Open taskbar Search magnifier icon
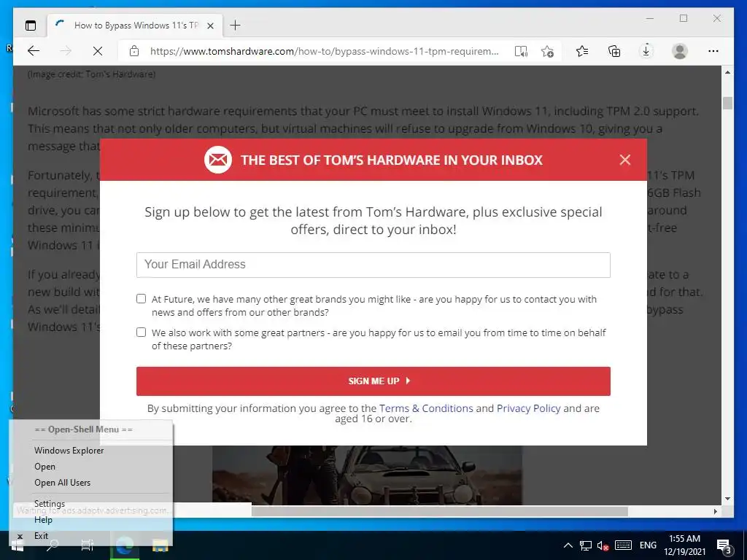747x560 pixels. (53, 545)
